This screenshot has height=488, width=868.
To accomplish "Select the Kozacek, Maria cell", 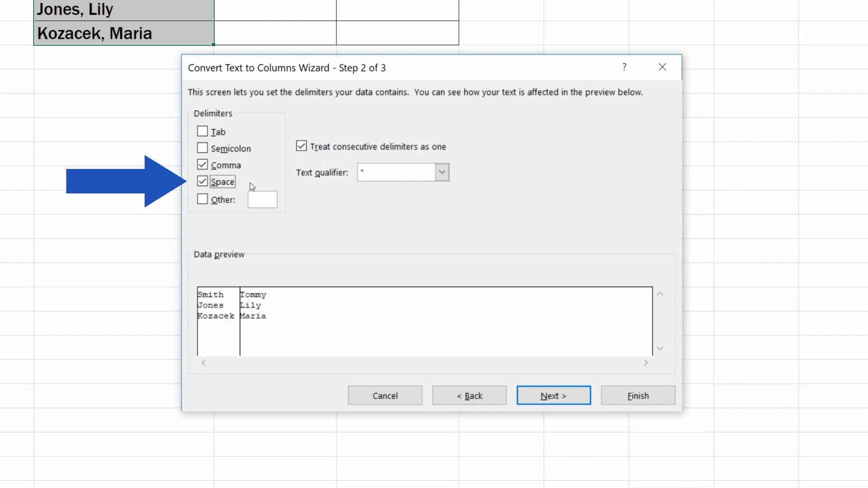I will (x=122, y=33).
